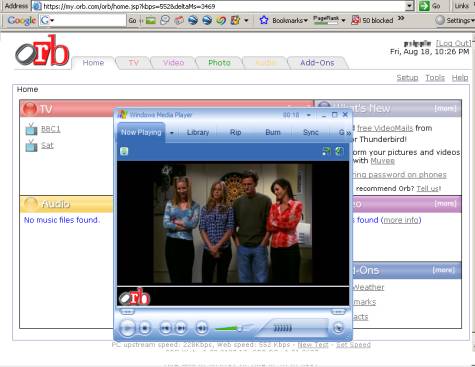Skip to next track in Media Player
Viewport: 475px width, 367px height.
[181, 328]
